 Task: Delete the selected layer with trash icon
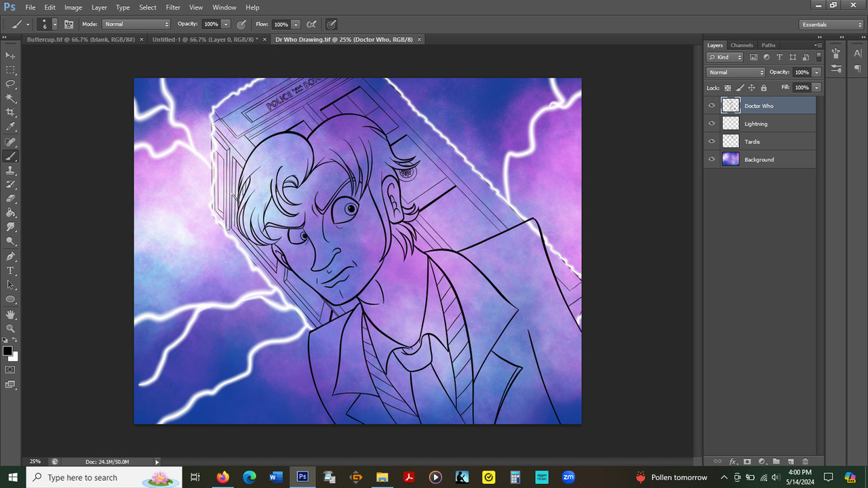click(x=806, y=462)
